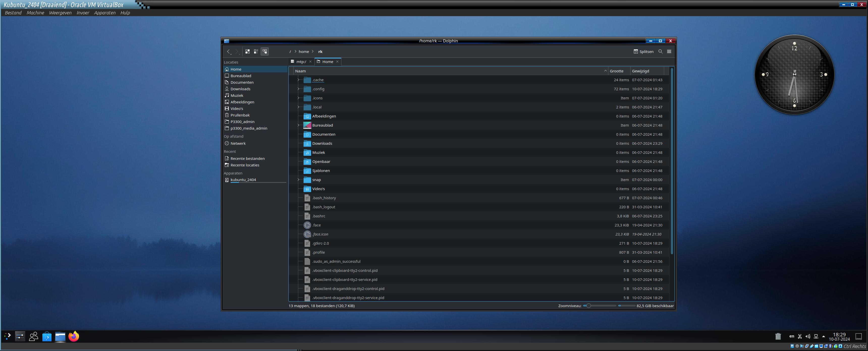Image resolution: width=868 pixels, height=351 pixels.
Task: Open Prullenbak in the Locaties sidebar
Action: 240,115
